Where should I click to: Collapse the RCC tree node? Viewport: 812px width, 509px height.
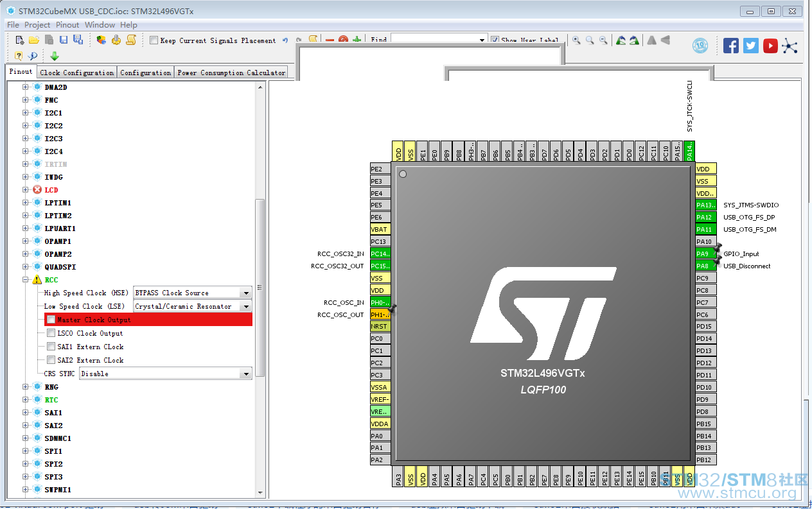pos(26,280)
